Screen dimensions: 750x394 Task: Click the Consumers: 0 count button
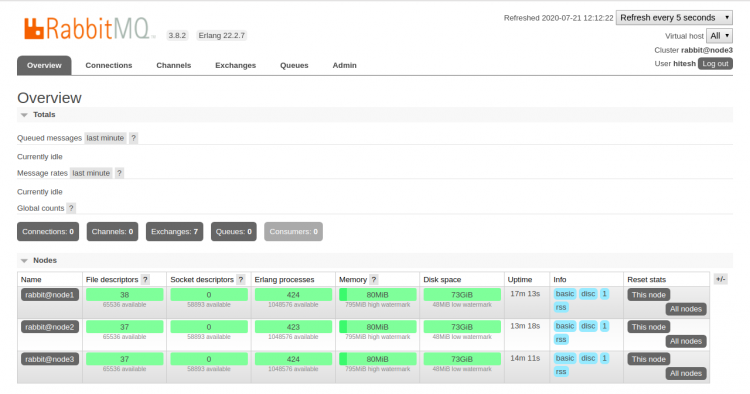tap(293, 231)
